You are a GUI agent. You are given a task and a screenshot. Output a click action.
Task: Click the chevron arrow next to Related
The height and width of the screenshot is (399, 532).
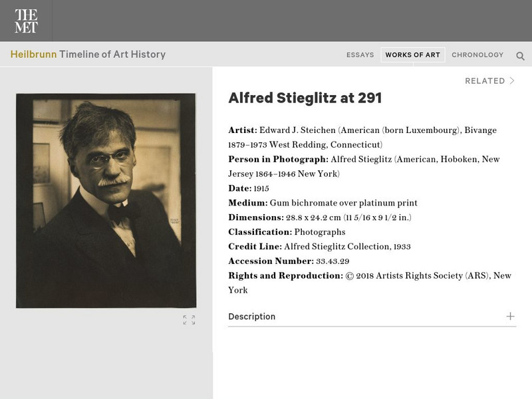[x=512, y=81]
